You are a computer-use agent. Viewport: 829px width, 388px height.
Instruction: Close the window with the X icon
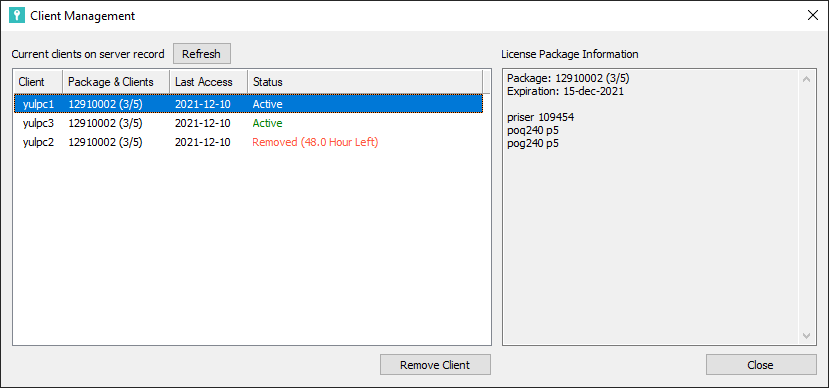tap(813, 15)
